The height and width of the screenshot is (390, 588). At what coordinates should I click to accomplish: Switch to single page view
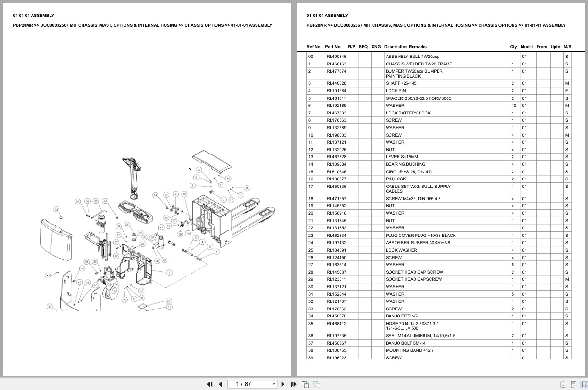pos(563,384)
